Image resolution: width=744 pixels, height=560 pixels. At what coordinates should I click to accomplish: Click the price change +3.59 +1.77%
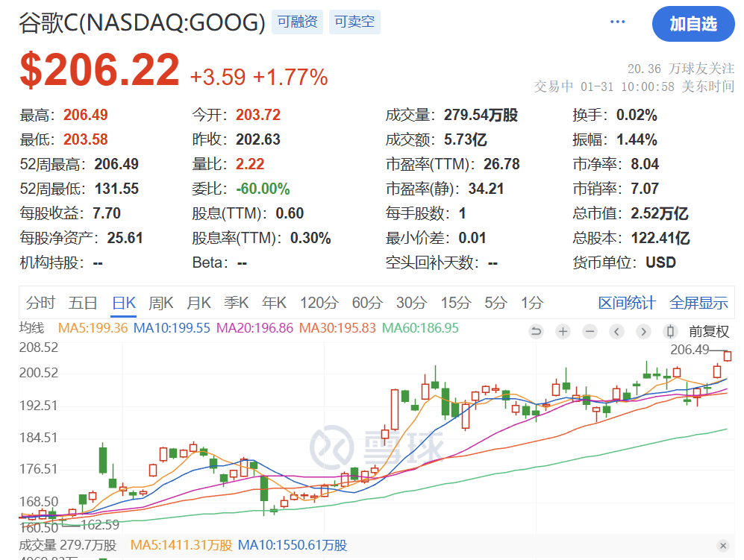pos(259,77)
